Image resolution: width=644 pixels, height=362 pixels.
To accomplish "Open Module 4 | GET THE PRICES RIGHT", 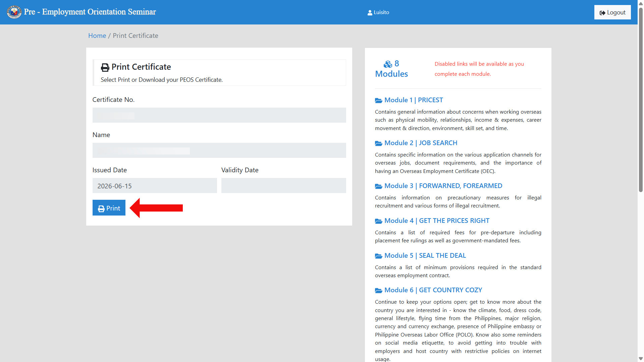I will [437, 221].
